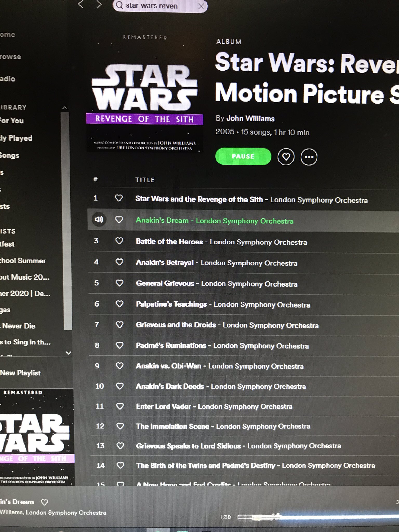Image resolution: width=399 pixels, height=532 pixels.
Task: Like the track 'General Grievous'
Action: pyautogui.click(x=119, y=283)
